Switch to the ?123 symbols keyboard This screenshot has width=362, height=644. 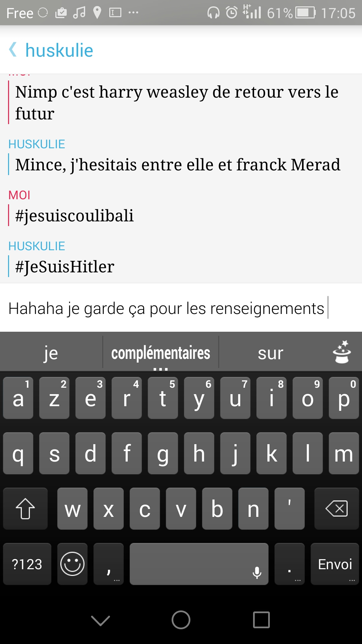click(27, 564)
